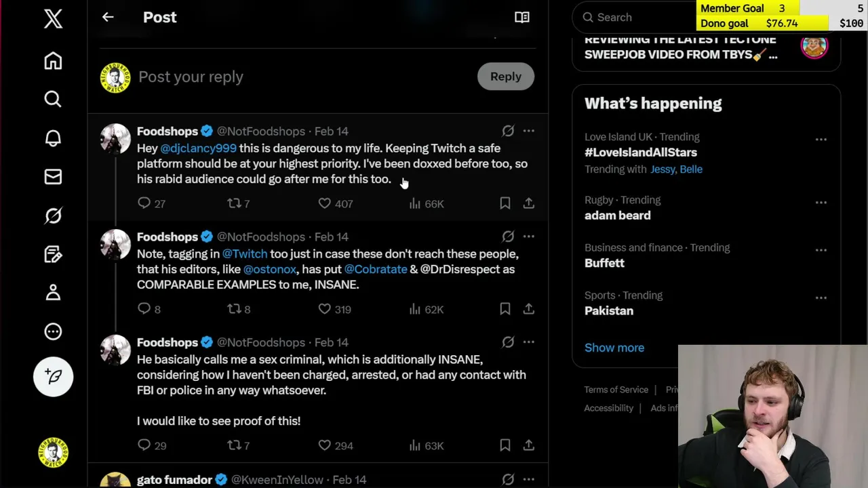Screen dimensions: 868x488
Task: Open three-dot menu on first Foodshops post
Action: 528,131
